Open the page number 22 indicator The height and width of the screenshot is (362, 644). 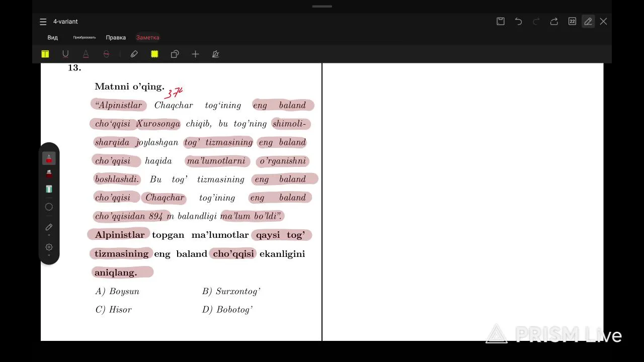(572, 21)
